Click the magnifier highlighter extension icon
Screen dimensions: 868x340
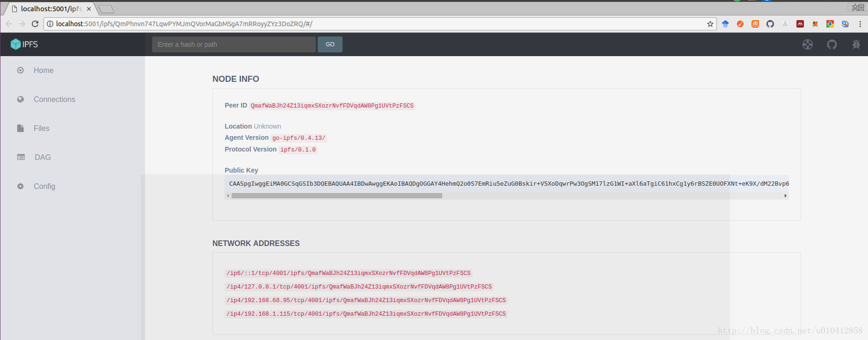845,24
